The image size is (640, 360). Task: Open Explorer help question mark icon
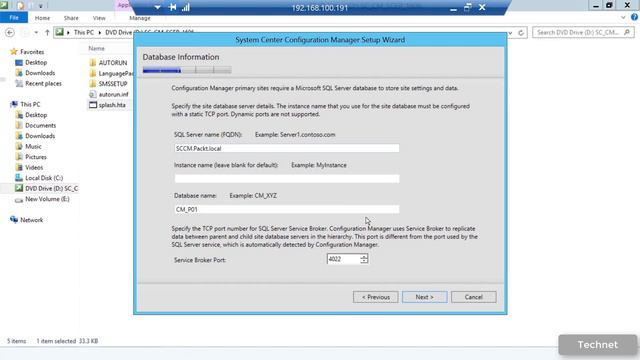634,17
